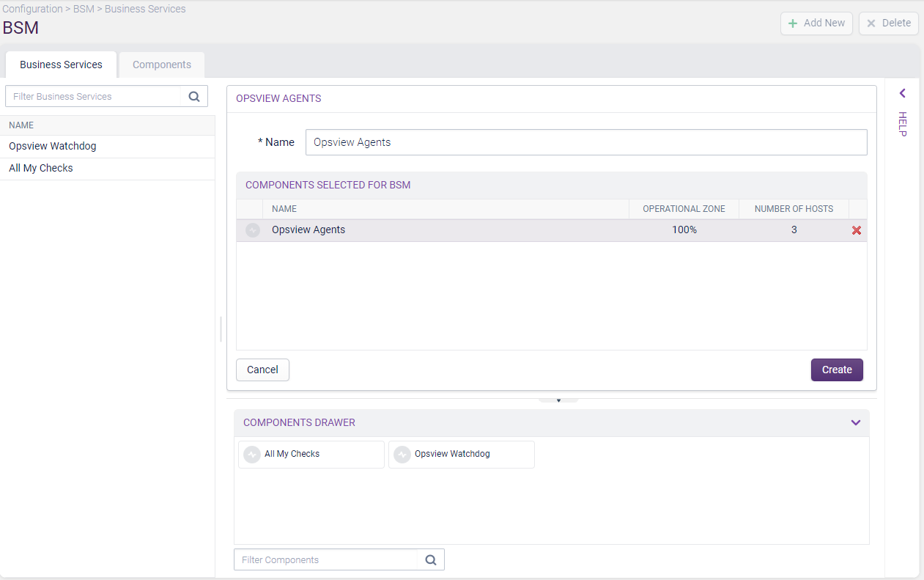The height and width of the screenshot is (580, 924).
Task: Click the left panel collapse handle
Action: [221, 329]
